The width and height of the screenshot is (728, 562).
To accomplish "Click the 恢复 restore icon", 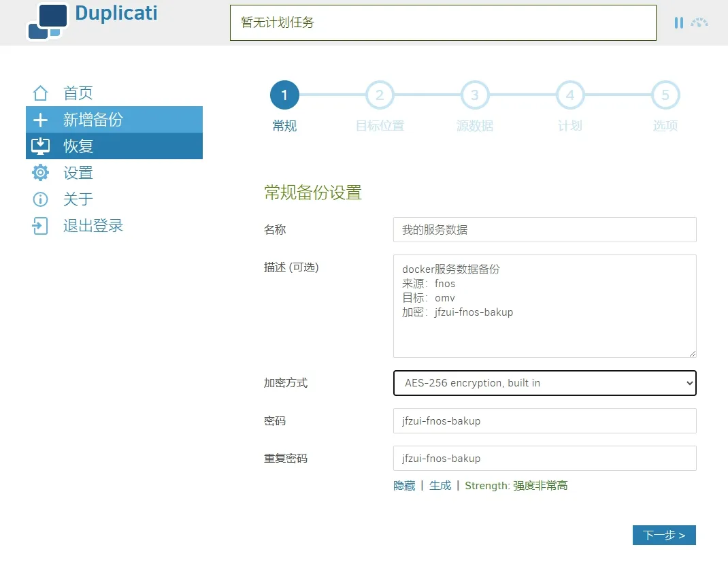I will coord(41,146).
